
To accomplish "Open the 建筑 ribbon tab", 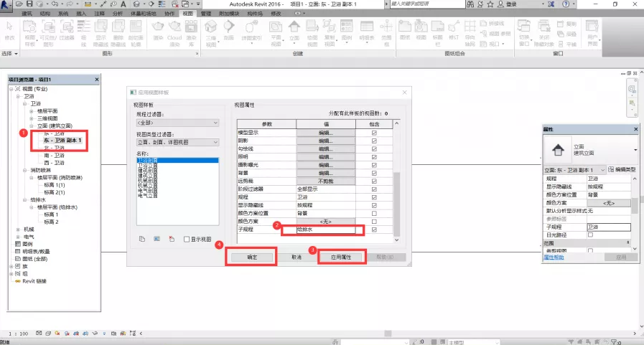I will pyautogui.click(x=27, y=14).
